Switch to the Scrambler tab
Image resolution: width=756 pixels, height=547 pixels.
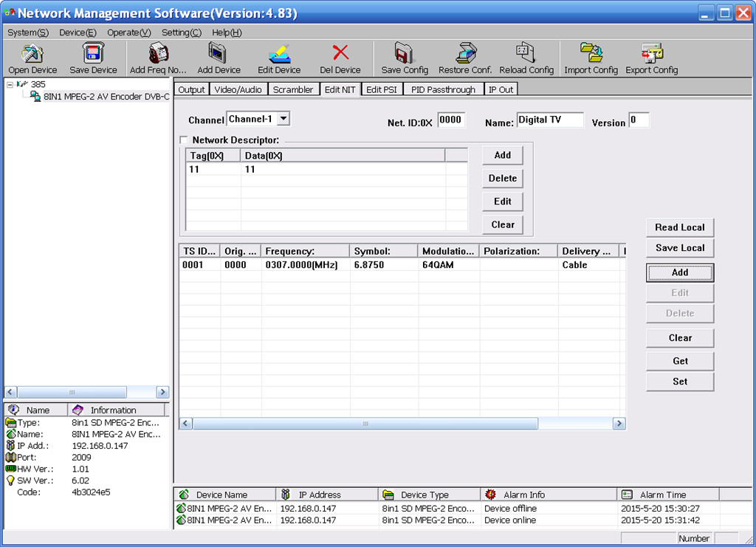293,89
